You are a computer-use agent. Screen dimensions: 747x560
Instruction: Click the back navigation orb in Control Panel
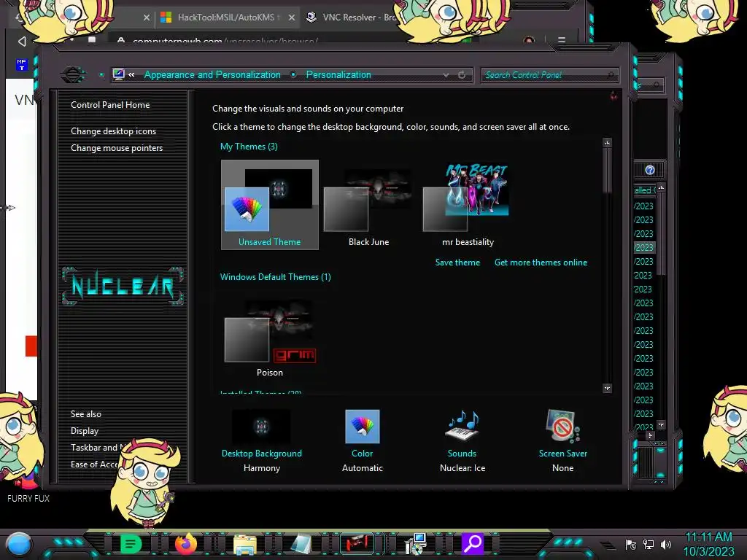point(73,75)
